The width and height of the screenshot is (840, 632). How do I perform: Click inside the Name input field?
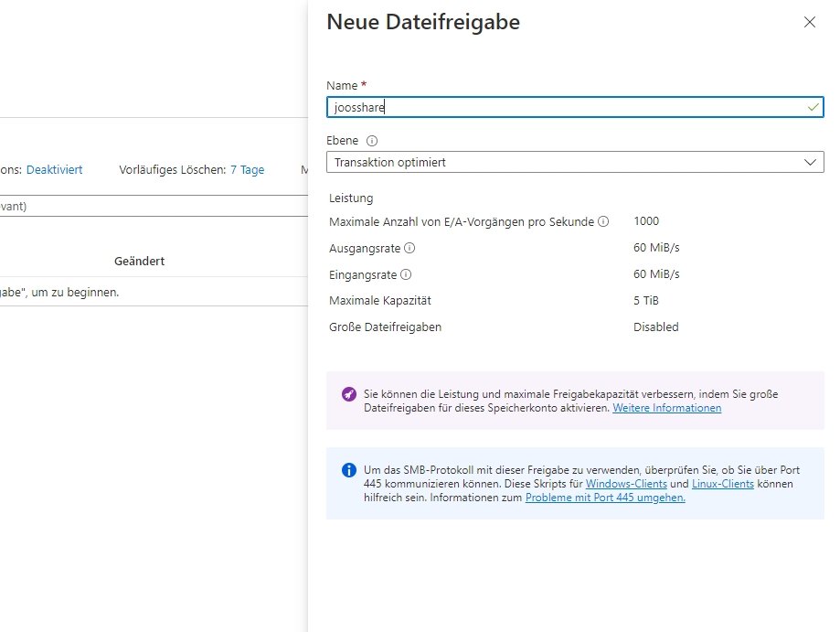pos(503,106)
